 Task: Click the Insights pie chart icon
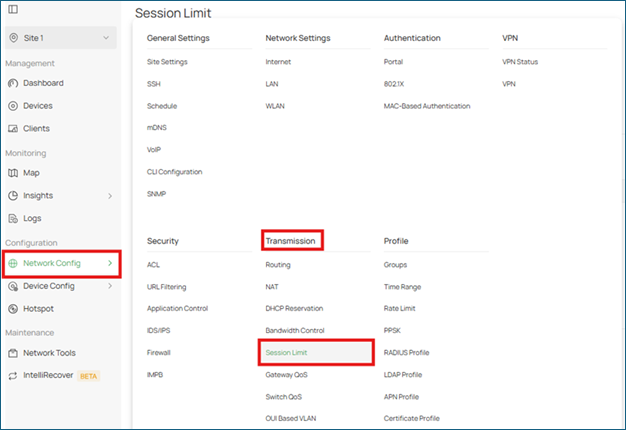[13, 196]
